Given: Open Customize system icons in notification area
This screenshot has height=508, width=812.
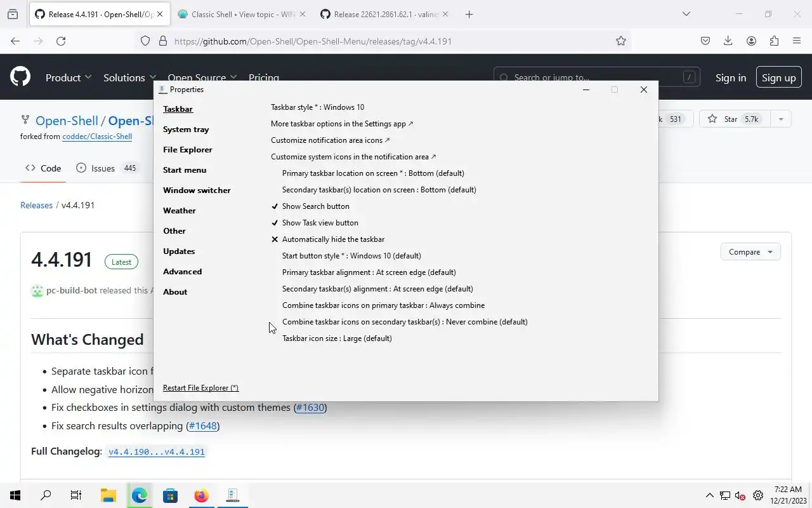Looking at the screenshot, I should coord(353,157).
